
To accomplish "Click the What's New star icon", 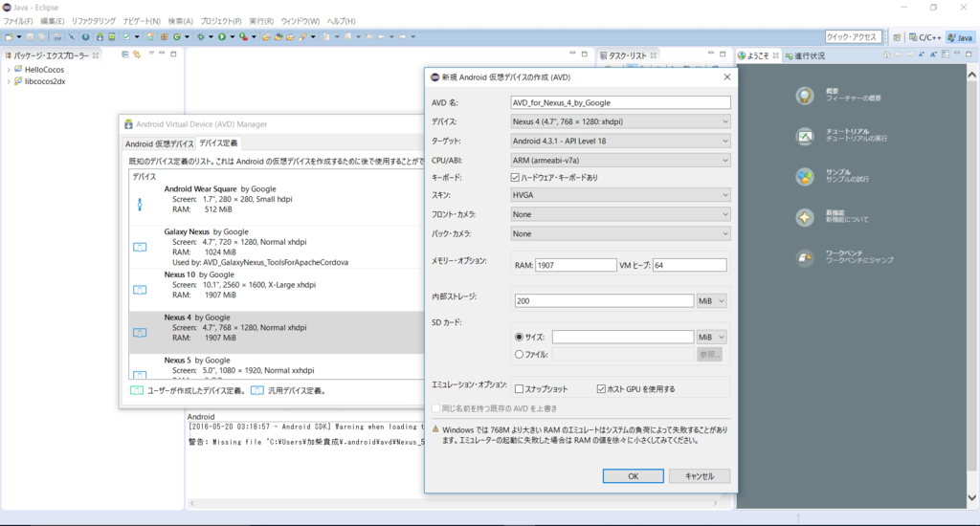I will click(x=805, y=217).
